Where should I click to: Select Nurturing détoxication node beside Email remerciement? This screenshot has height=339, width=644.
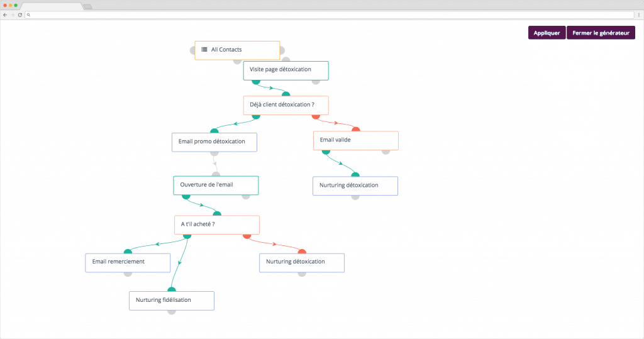[302, 262]
